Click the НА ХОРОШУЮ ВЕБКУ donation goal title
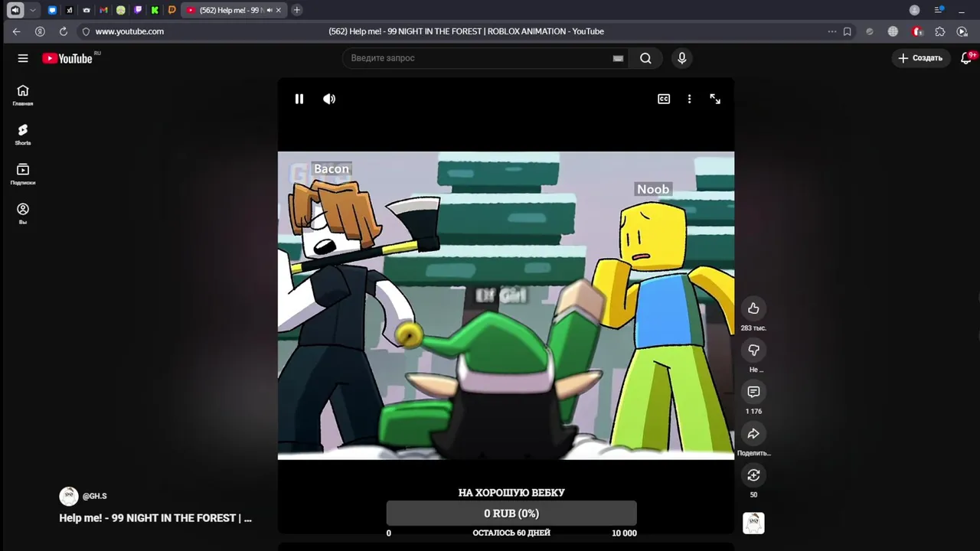 pos(511,493)
